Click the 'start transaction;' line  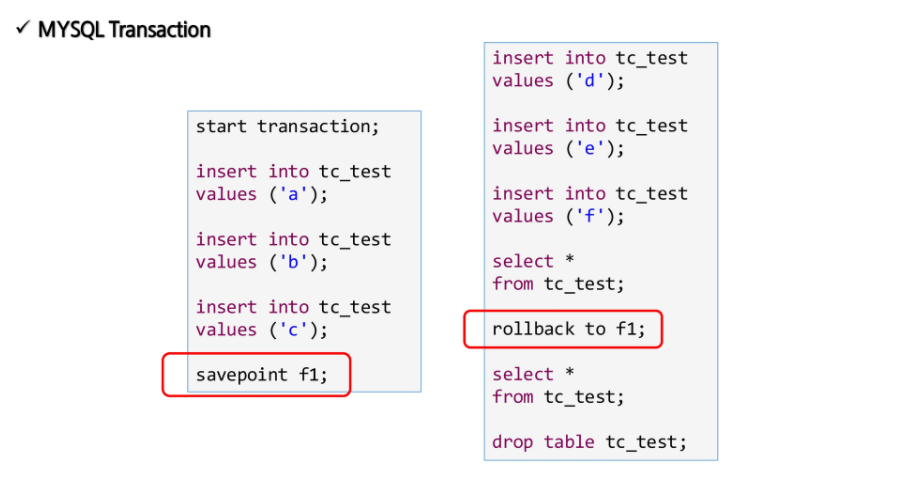287,126
